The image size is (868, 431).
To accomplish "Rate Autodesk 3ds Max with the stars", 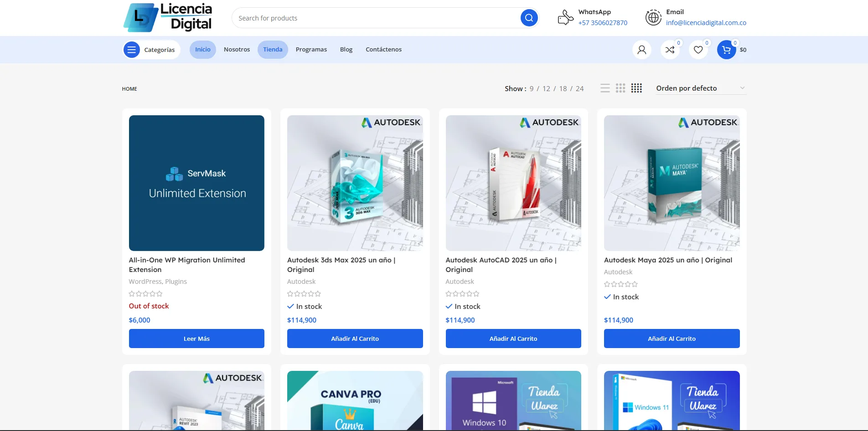I will [x=304, y=294].
